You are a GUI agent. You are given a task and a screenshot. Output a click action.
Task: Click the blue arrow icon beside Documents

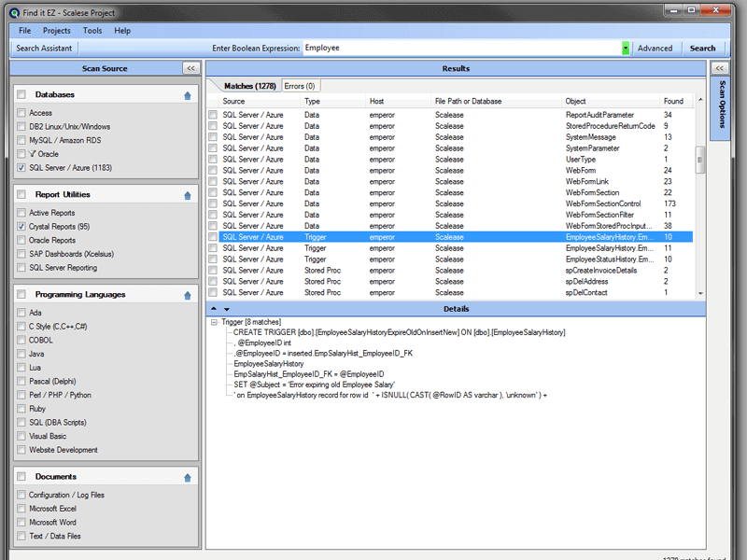point(188,478)
